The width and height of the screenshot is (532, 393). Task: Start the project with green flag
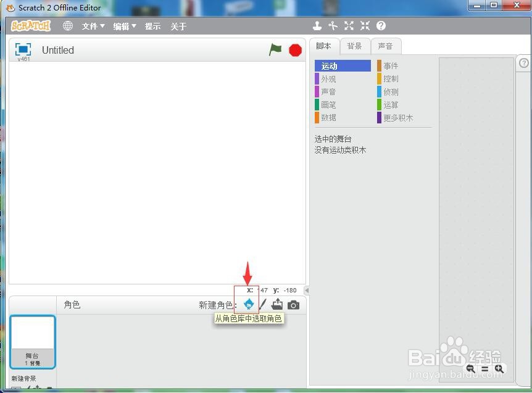(275, 50)
